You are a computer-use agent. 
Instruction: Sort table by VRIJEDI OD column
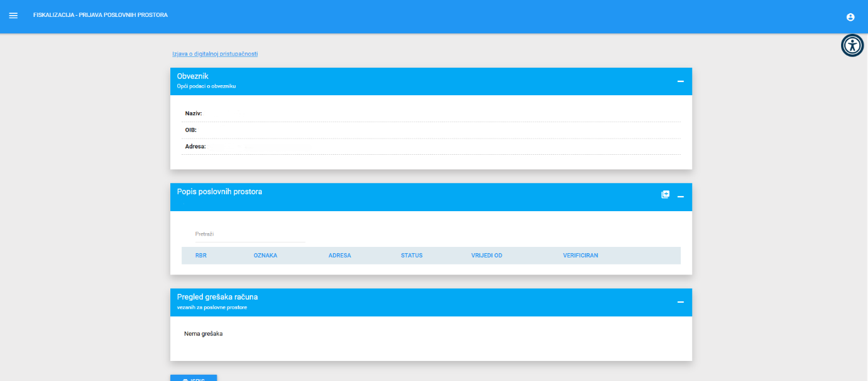tap(487, 256)
